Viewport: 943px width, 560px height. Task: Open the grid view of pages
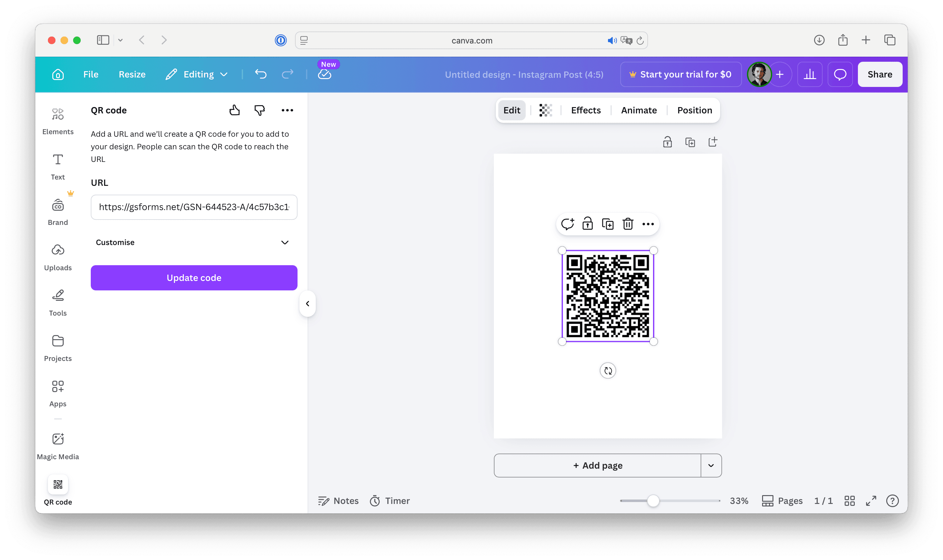(x=849, y=501)
